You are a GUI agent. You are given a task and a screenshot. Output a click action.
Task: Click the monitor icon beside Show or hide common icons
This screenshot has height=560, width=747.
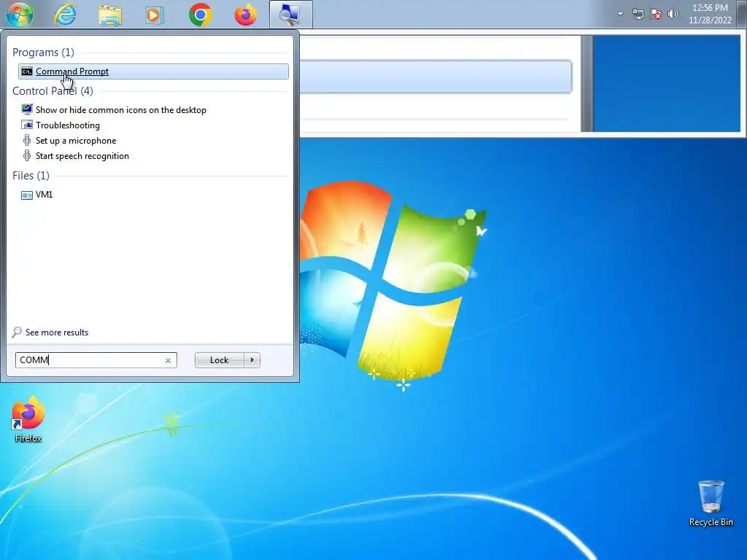[27, 109]
